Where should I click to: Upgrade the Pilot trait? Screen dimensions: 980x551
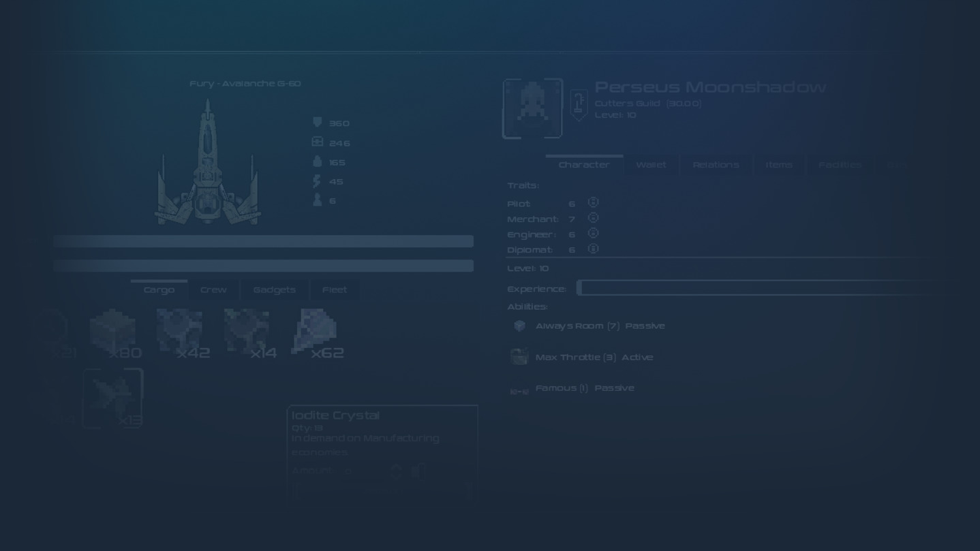593,202
